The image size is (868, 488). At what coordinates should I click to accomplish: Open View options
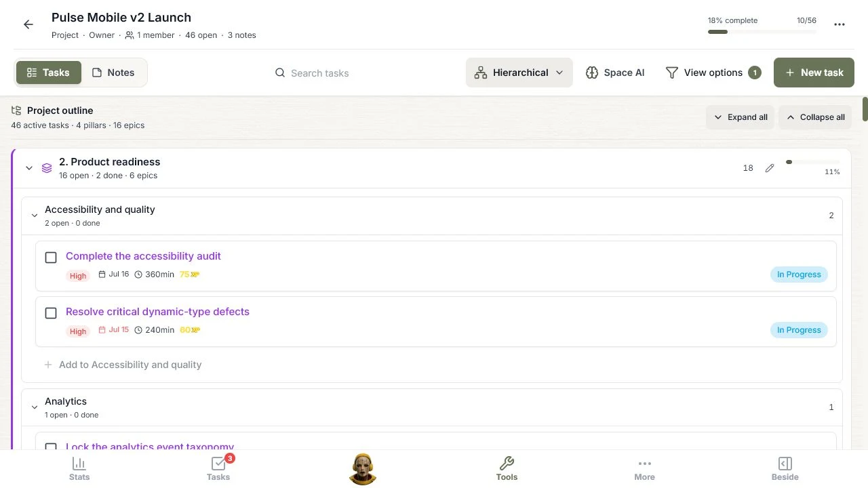[x=713, y=73]
